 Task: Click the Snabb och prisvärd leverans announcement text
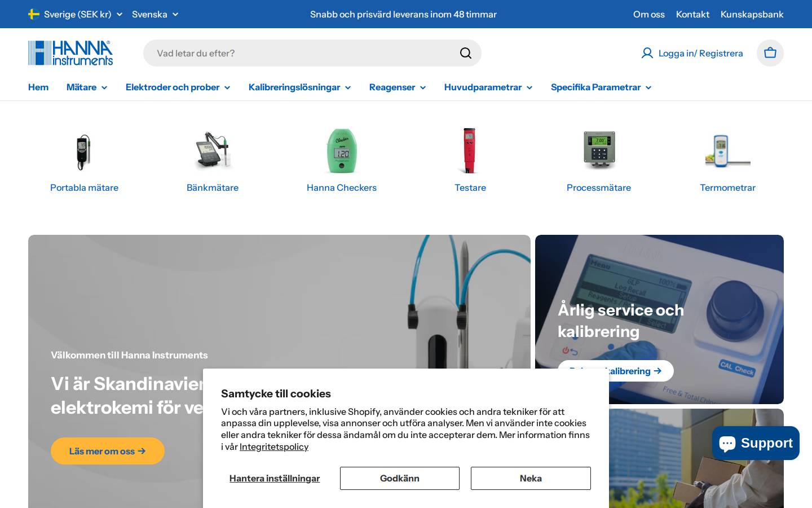403,14
